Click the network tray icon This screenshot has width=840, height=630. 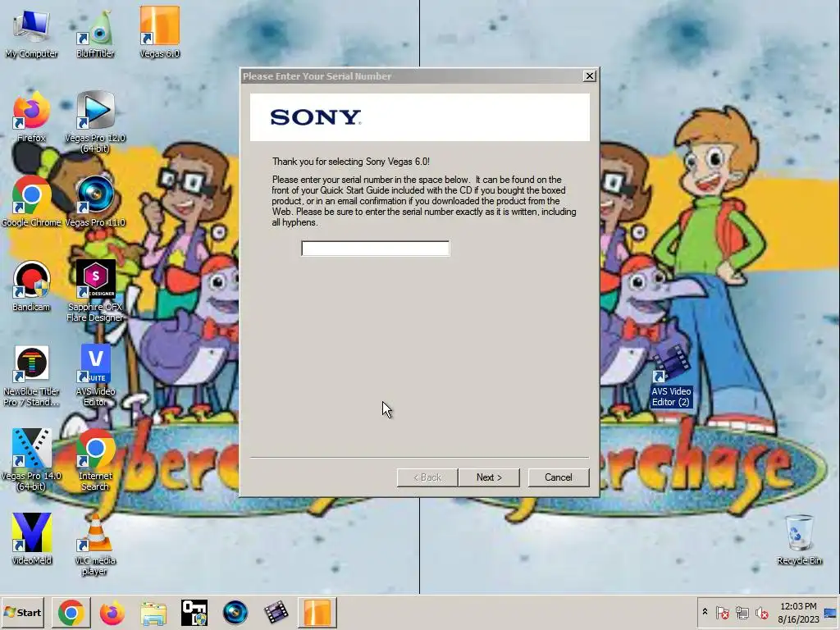pos(742,612)
